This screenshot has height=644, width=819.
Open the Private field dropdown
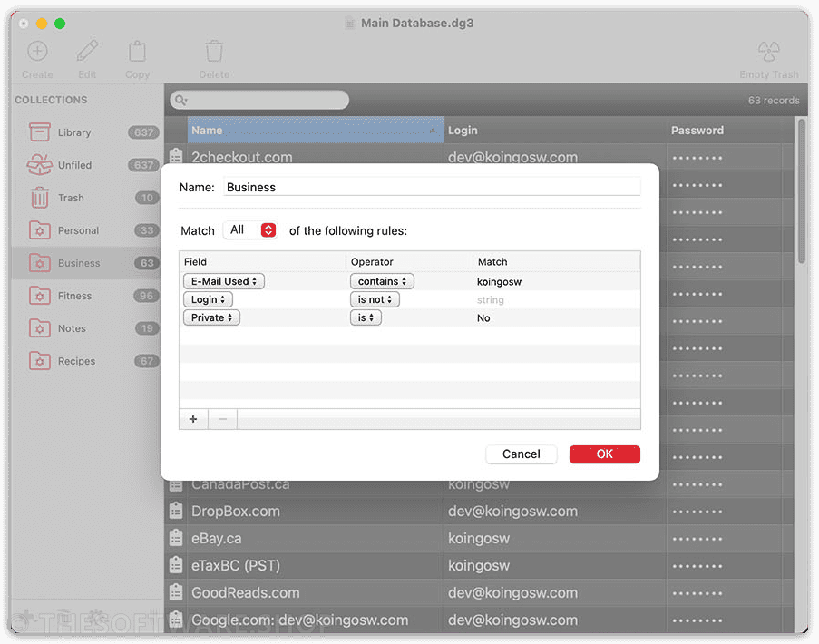(x=211, y=317)
